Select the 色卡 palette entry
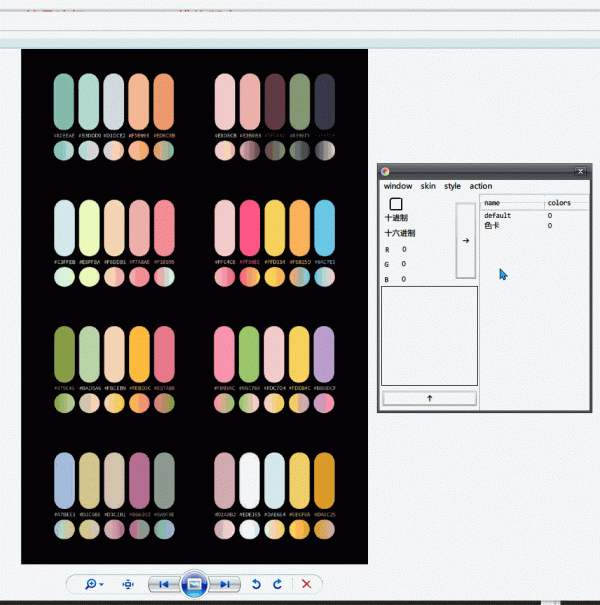This screenshot has width=600, height=605. (490, 226)
